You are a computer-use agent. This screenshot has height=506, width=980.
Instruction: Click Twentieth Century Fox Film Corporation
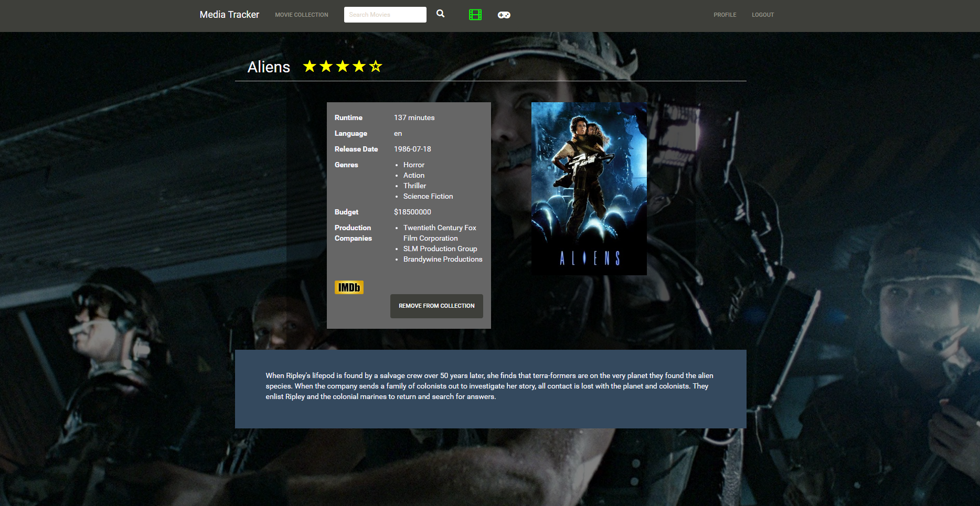[440, 233]
